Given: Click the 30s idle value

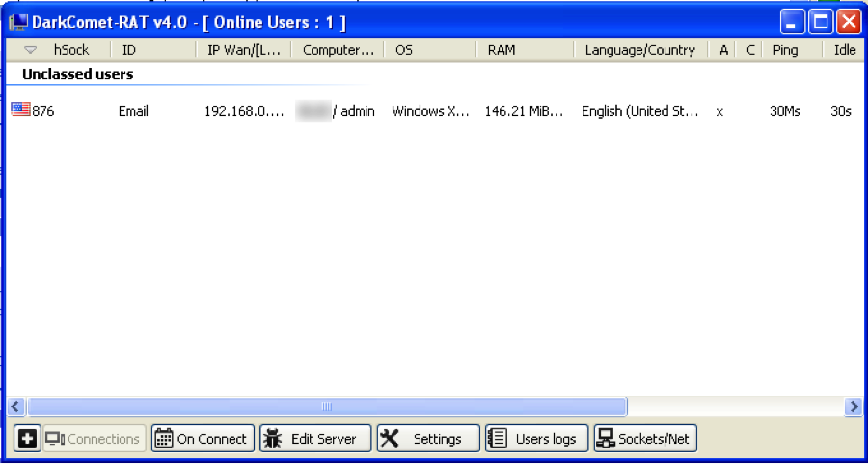Looking at the screenshot, I should 841,111.
